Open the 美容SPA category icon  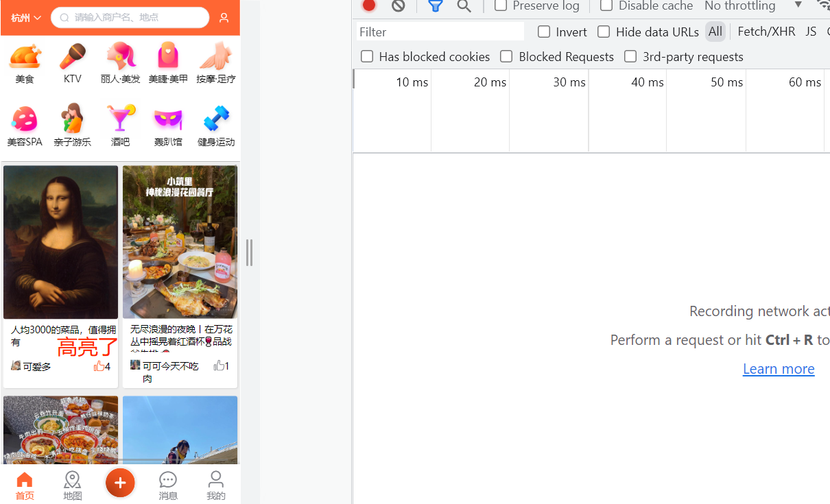click(x=25, y=119)
